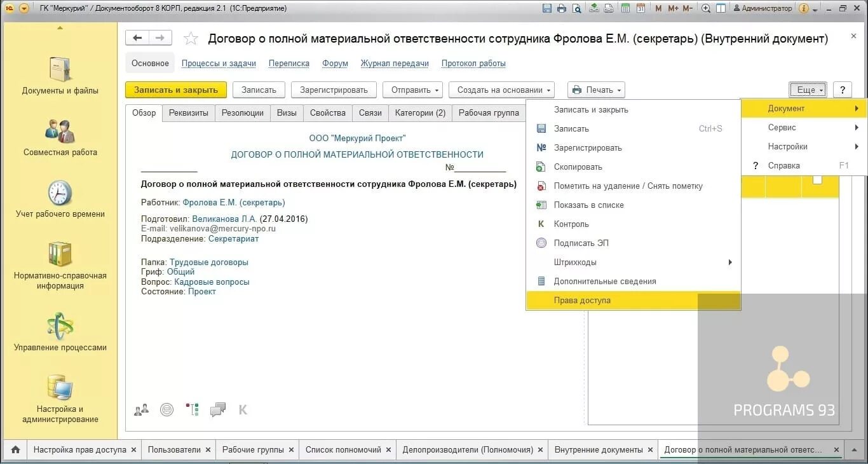The image size is (868, 464).
Task: Click the Записать и закрыть yellow button
Action: (176, 90)
